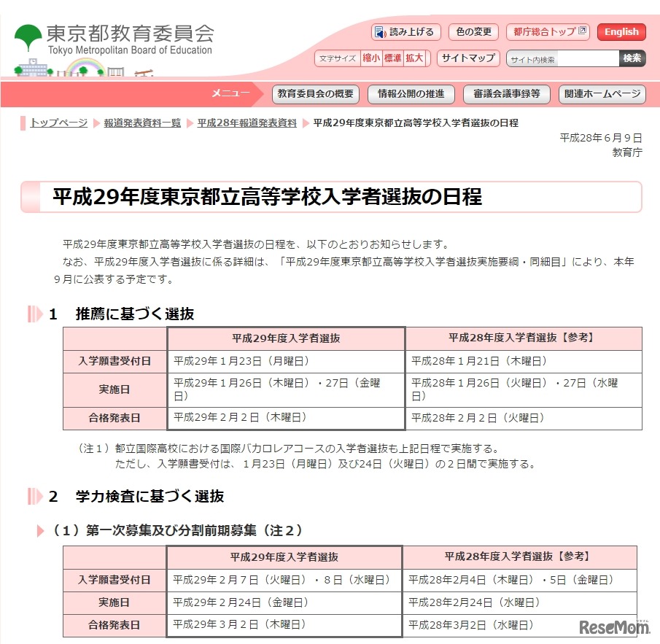Click the 文字サイズ label
The width and height of the screenshot is (660, 644).
click(x=338, y=58)
